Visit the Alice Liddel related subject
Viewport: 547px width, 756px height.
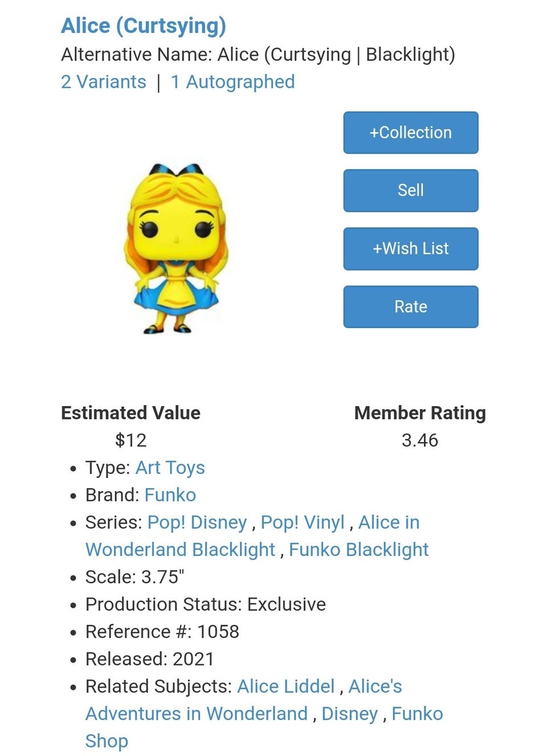pyautogui.click(x=286, y=686)
